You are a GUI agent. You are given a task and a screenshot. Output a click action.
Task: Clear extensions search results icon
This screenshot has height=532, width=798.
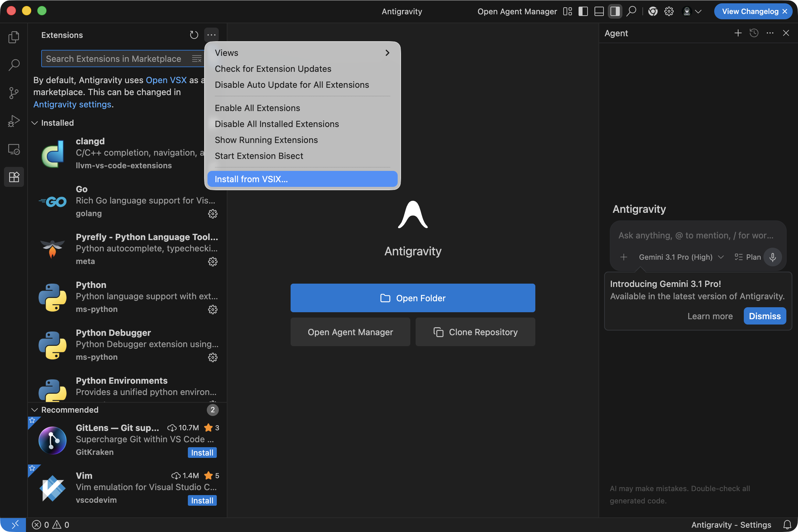pos(197,59)
